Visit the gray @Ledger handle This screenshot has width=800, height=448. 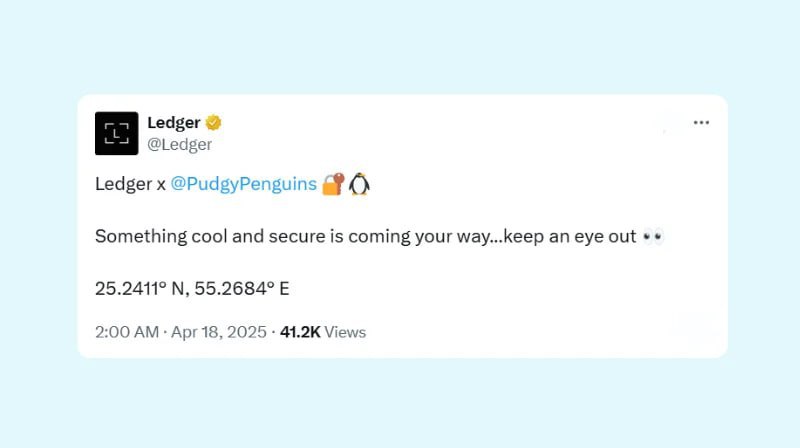click(179, 144)
